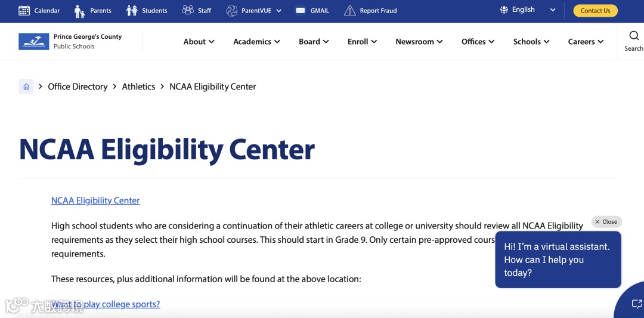
Task: Open the Newsroom menu
Action: pyautogui.click(x=419, y=42)
